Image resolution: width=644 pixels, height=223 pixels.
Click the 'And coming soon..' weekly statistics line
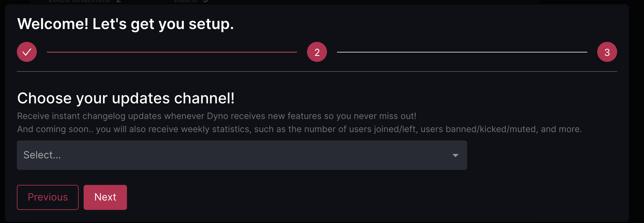[x=300, y=129]
